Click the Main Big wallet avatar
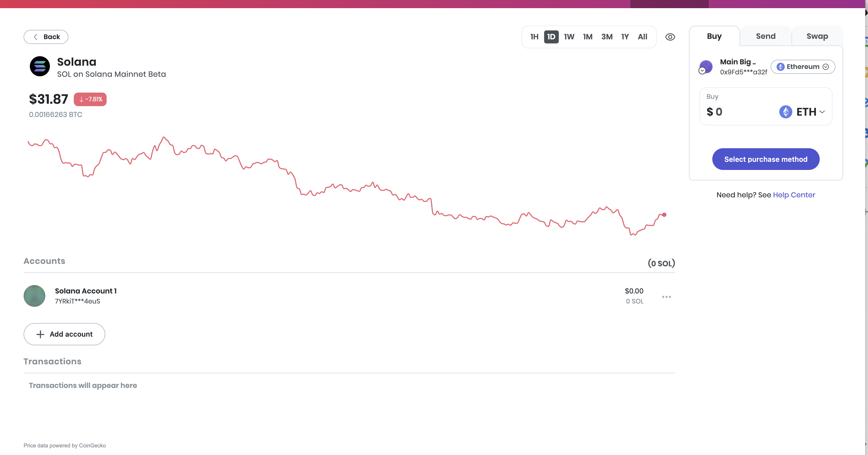 tap(706, 67)
